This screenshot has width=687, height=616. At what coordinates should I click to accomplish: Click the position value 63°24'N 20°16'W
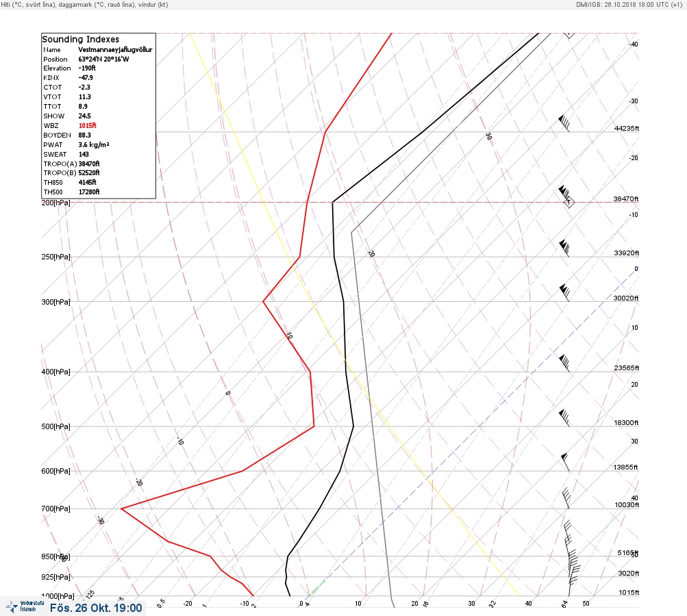tap(104, 59)
